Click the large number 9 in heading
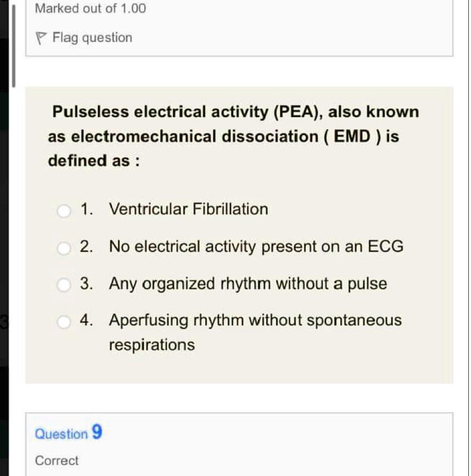Screen dimensions: 471x476 [x=96, y=432]
